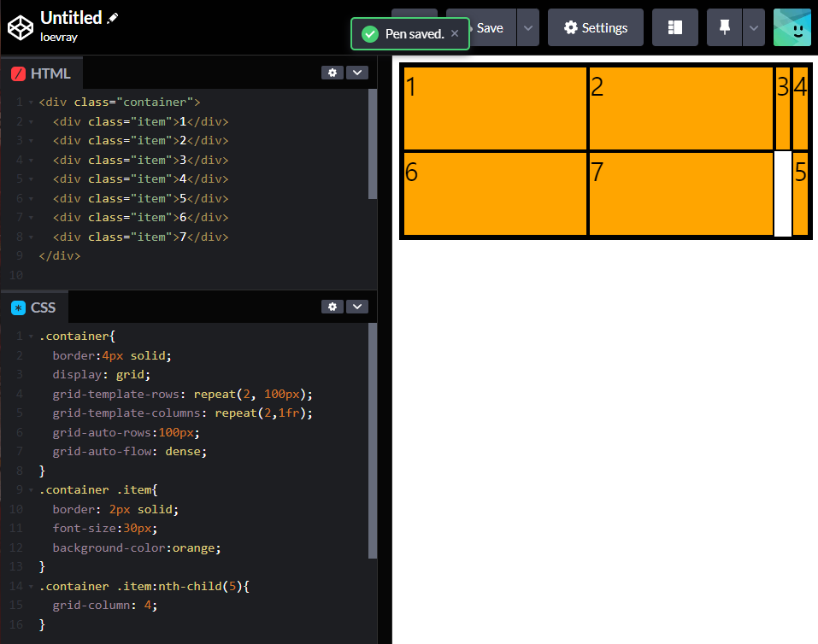Click grid item 1 in preview
The width and height of the screenshot is (818, 644).
(x=495, y=108)
